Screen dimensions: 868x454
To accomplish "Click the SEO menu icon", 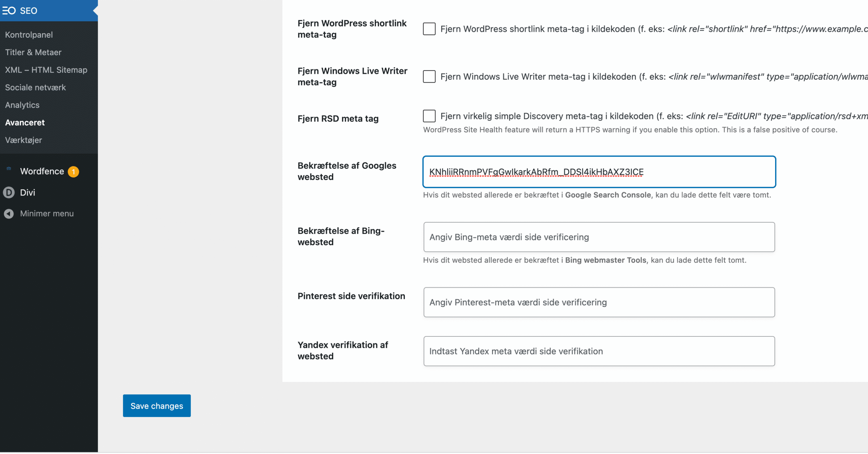I will coord(9,11).
